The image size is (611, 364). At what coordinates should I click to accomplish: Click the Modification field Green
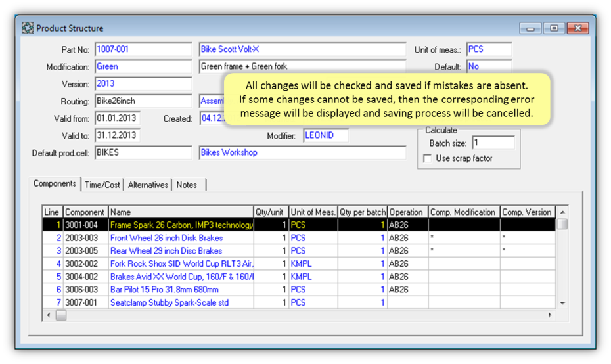[x=143, y=66]
